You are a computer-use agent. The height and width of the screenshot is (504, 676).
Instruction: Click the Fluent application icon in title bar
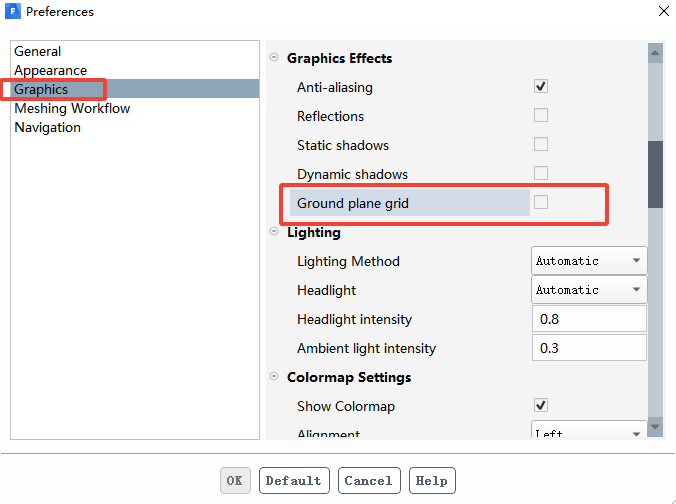13,11
